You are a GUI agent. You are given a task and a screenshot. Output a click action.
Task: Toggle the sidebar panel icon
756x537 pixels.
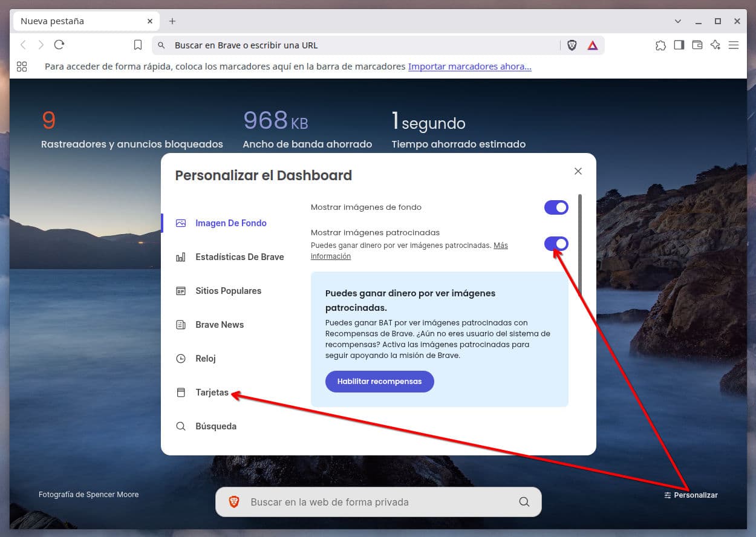point(679,45)
